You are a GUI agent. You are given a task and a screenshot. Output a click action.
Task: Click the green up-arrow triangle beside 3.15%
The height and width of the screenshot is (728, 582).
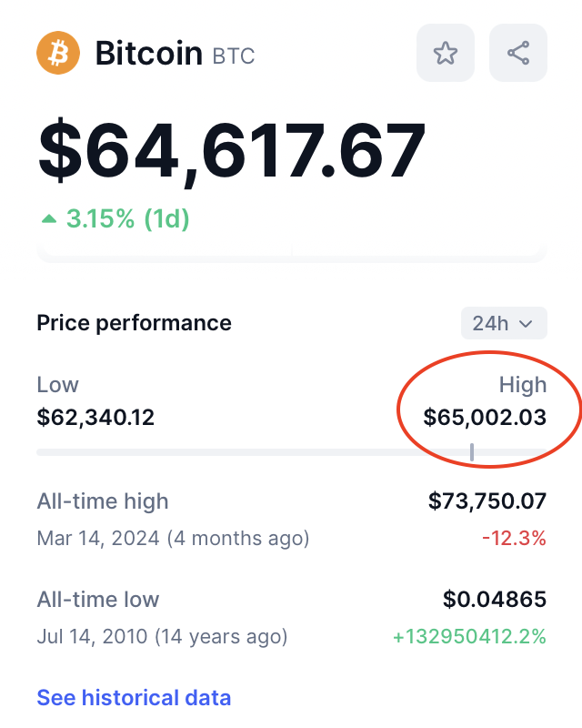(49, 219)
